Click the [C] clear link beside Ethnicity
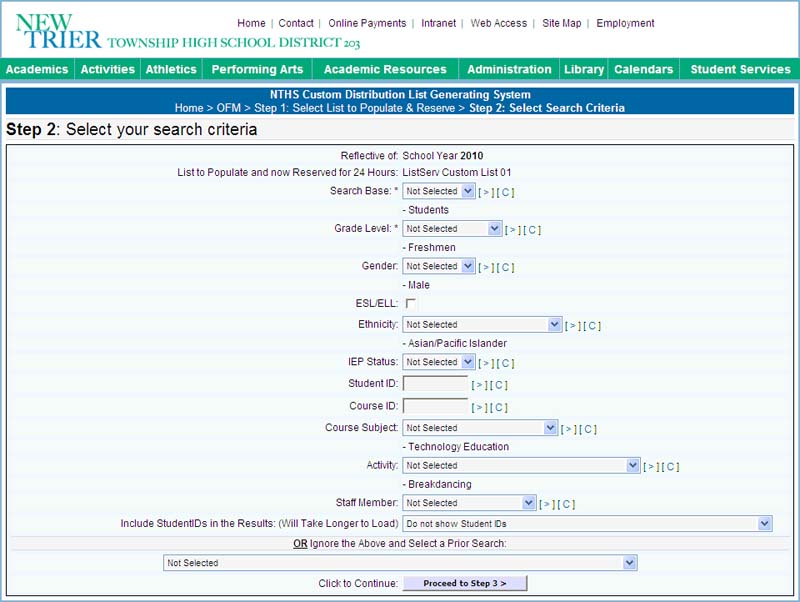This screenshot has width=800, height=602. pyautogui.click(x=592, y=326)
